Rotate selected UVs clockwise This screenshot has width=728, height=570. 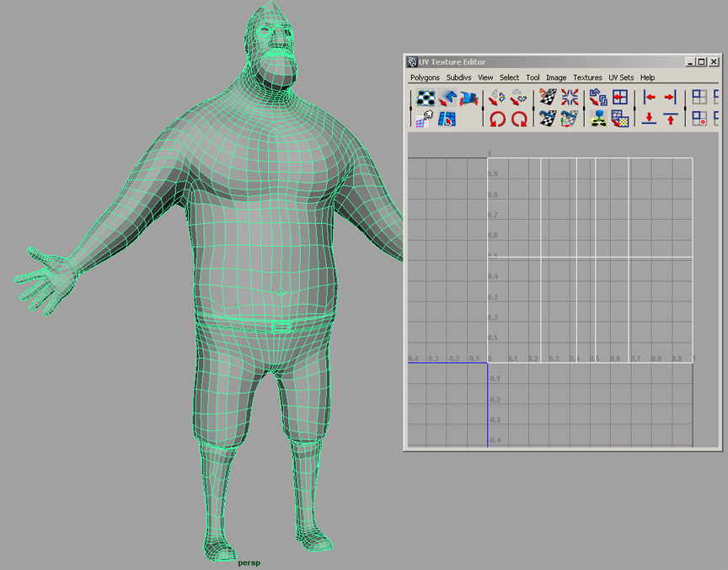point(518,119)
